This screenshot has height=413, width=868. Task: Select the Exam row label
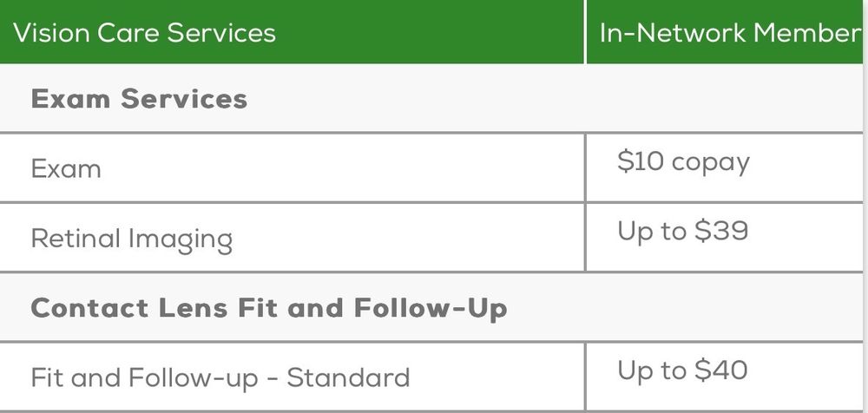(x=66, y=168)
